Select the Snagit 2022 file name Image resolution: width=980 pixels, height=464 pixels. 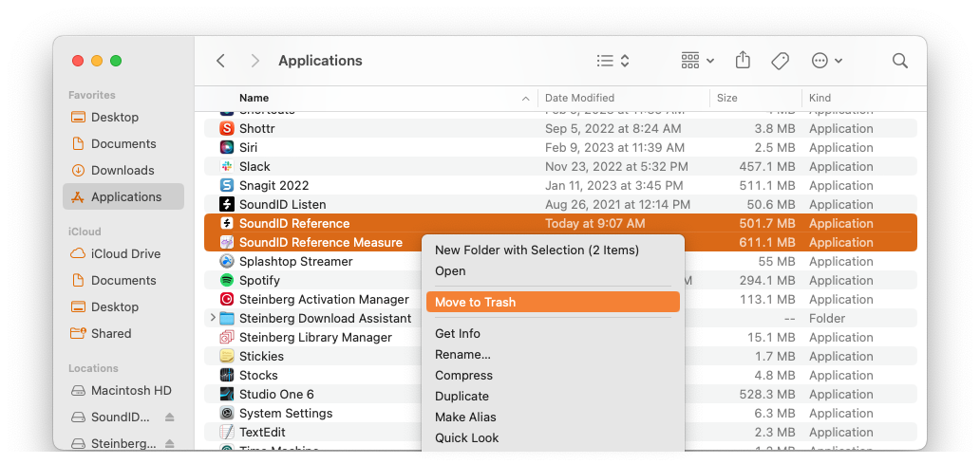[x=273, y=185]
